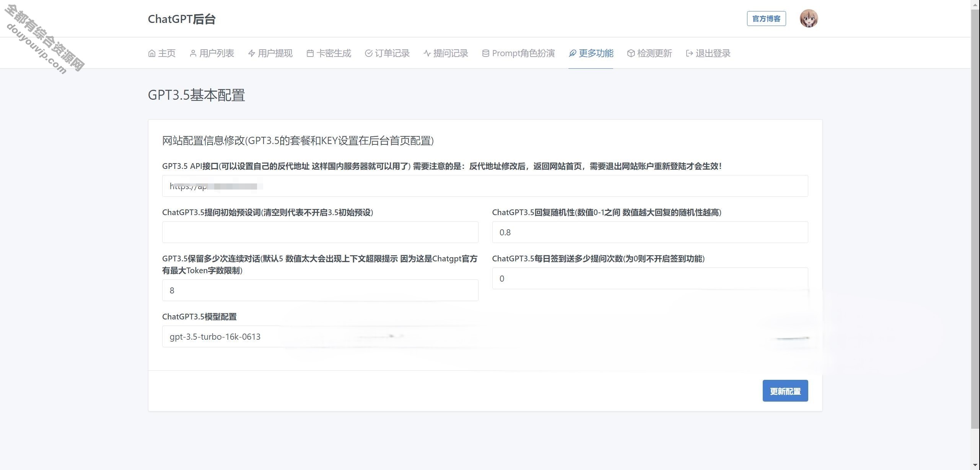980x470 pixels.
Task: Open the 主页 menu item
Action: point(162,53)
